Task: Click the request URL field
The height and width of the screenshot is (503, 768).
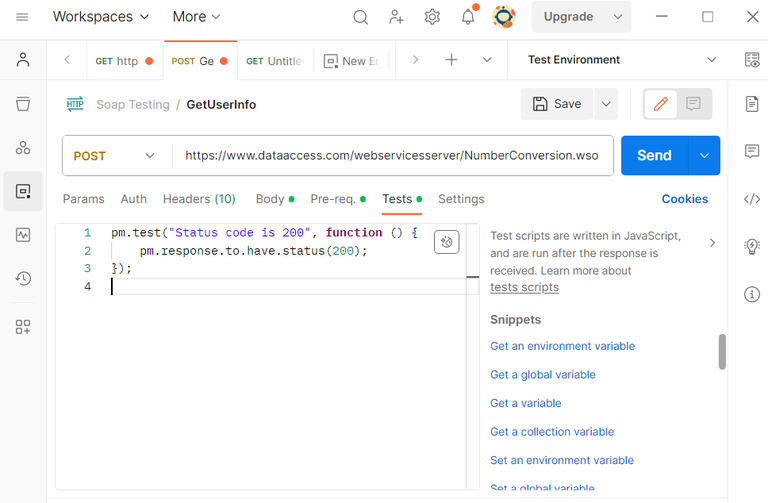Action: pos(392,156)
